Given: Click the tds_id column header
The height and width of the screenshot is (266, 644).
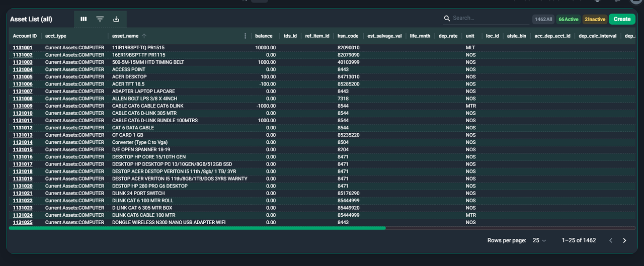Looking at the screenshot, I should 290,36.
